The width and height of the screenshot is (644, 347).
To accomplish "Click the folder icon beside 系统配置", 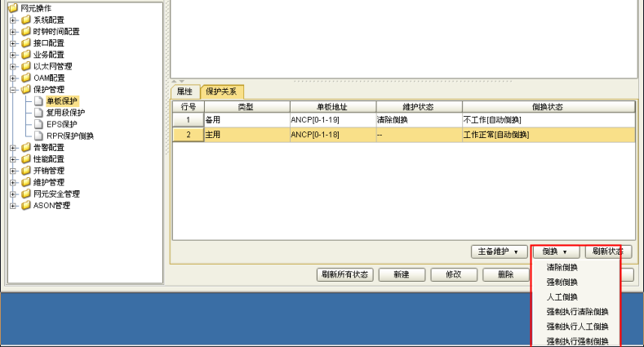I will point(26,20).
